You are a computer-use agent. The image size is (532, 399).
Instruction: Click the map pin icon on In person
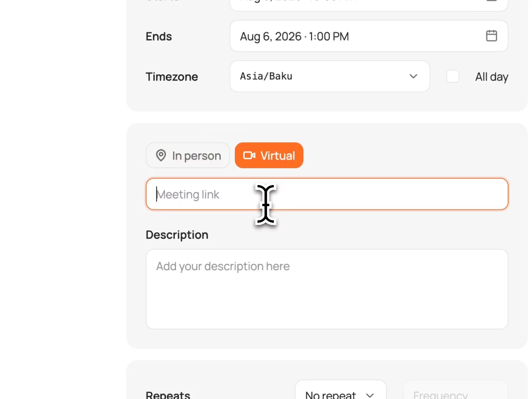[x=161, y=155]
